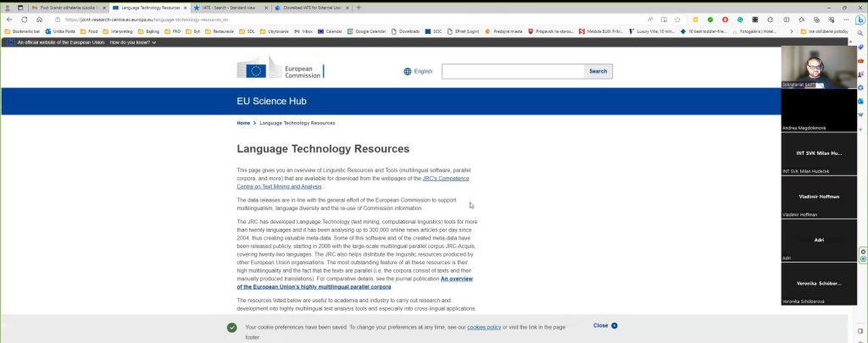Screen dimensions: 868x343
Task: Focus the site search input field
Action: point(513,71)
